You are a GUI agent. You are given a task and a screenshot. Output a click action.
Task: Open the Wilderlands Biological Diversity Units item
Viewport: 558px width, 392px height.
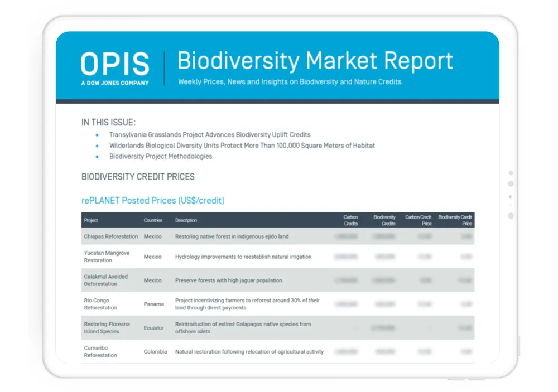point(242,146)
